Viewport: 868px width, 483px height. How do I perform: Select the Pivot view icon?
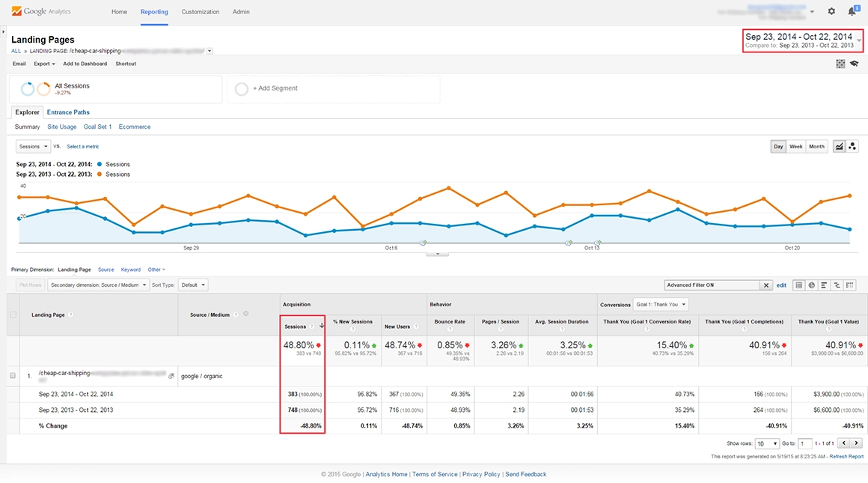click(850, 285)
